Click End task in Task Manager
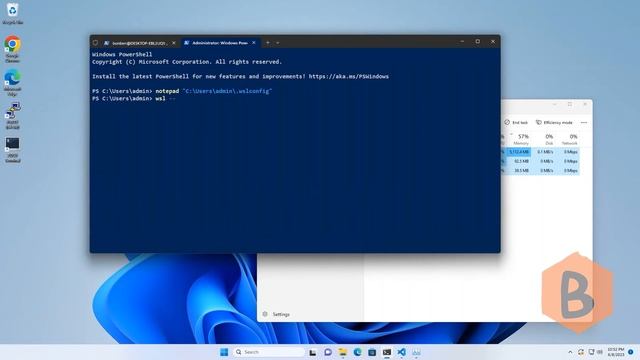 [x=516, y=122]
